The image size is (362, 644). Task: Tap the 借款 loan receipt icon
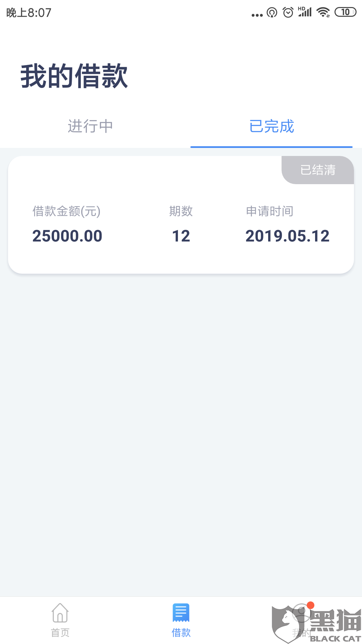point(181,613)
